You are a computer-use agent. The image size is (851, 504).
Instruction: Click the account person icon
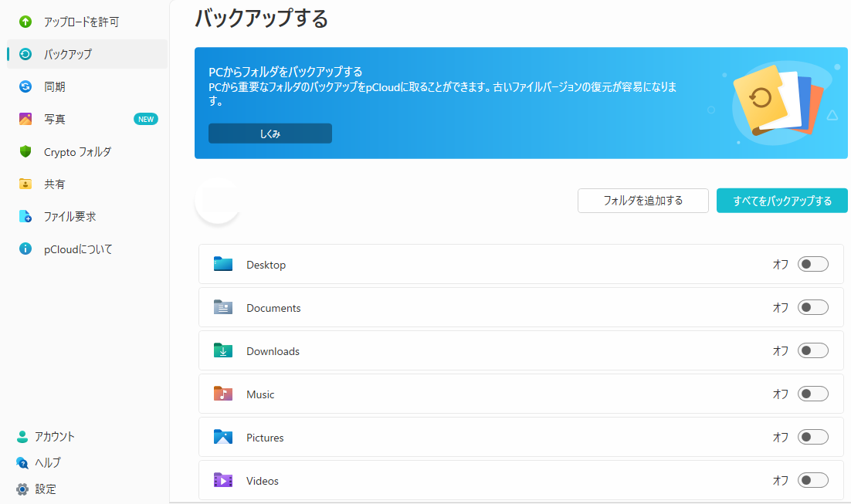(22, 437)
